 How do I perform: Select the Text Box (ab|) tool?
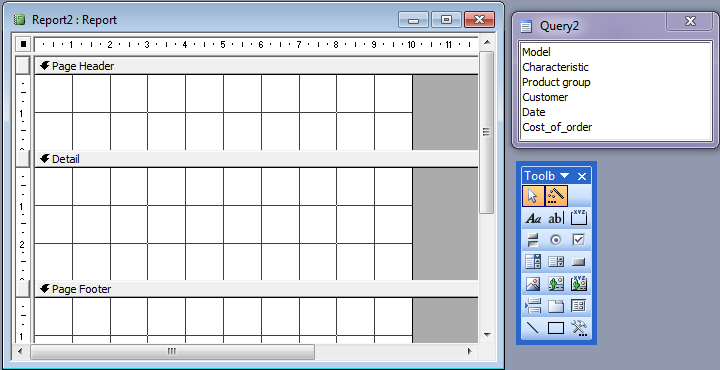[556, 218]
